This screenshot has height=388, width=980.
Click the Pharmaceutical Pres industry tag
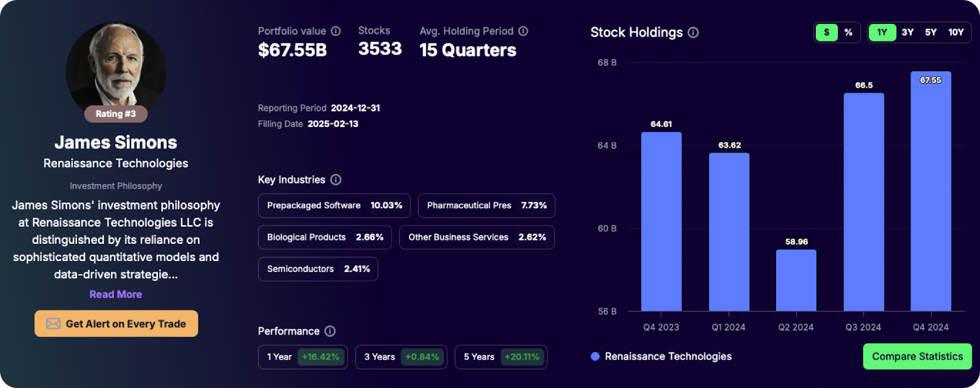click(487, 205)
